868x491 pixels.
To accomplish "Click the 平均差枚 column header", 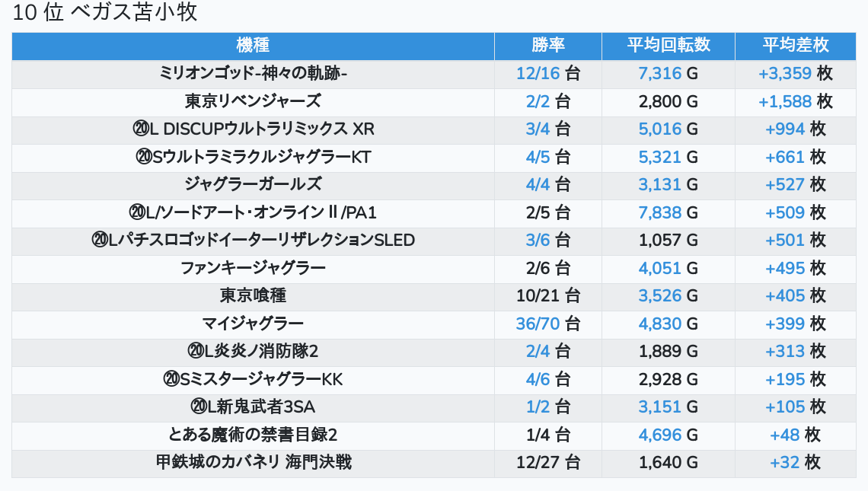I will [x=796, y=46].
